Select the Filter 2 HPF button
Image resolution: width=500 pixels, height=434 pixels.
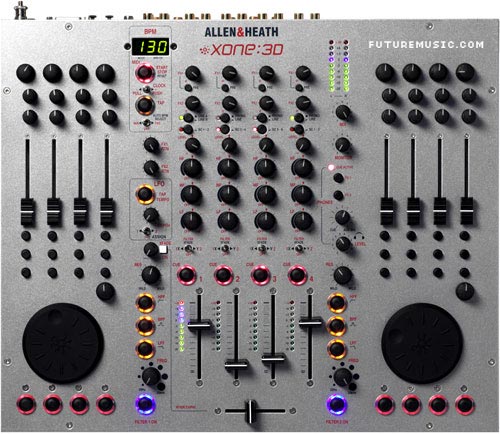337,303
